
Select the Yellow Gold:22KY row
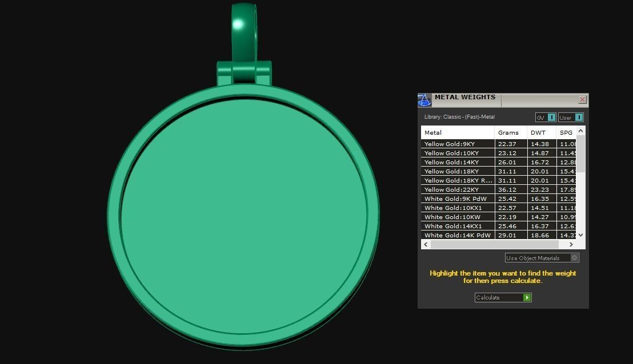click(499, 189)
